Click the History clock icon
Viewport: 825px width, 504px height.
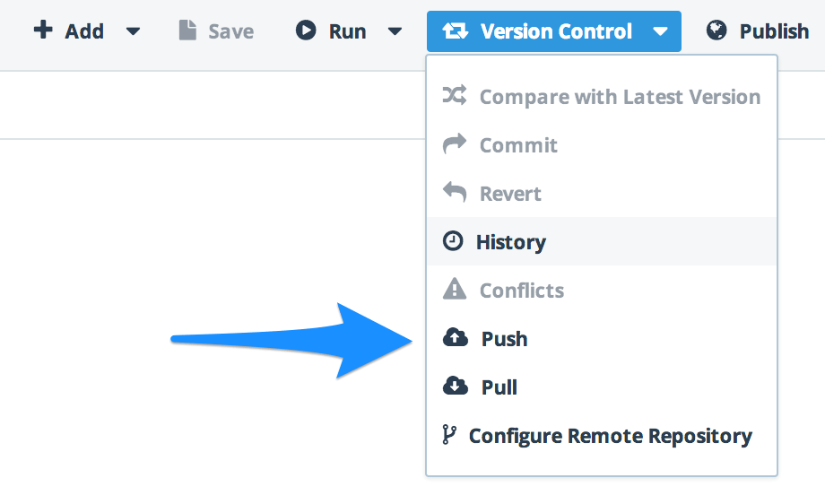coord(453,241)
